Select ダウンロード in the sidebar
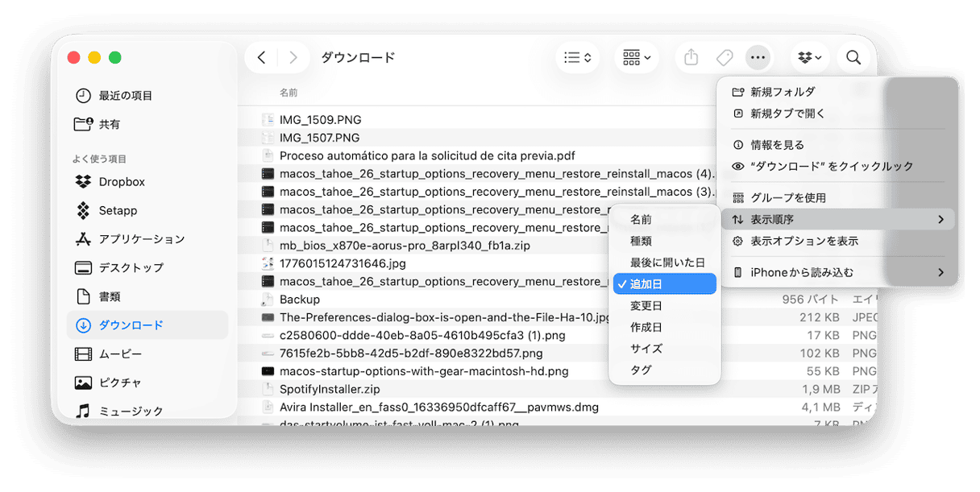The width and height of the screenshot is (980, 492). point(147,325)
